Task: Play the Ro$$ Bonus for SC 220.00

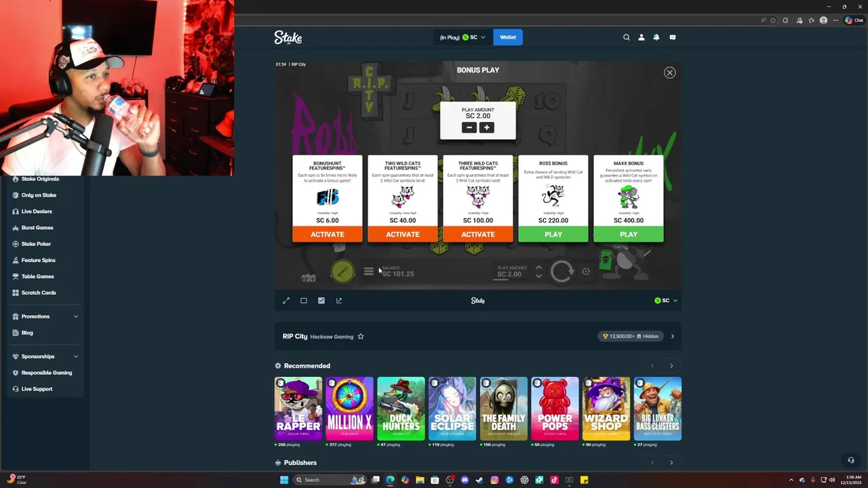Action: coord(553,235)
